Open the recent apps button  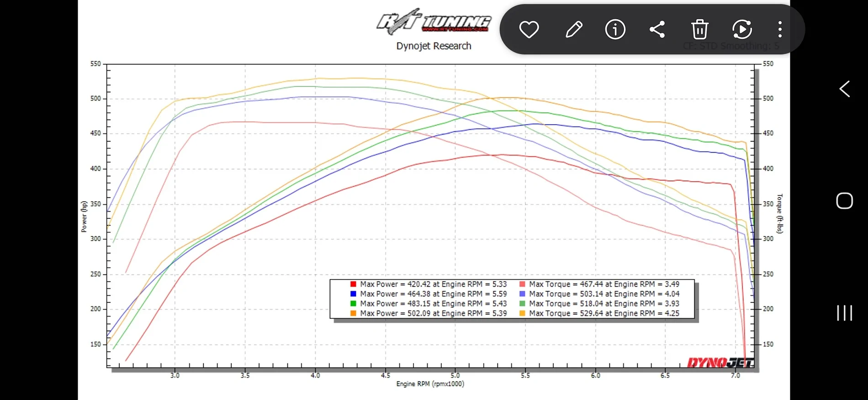[844, 313]
